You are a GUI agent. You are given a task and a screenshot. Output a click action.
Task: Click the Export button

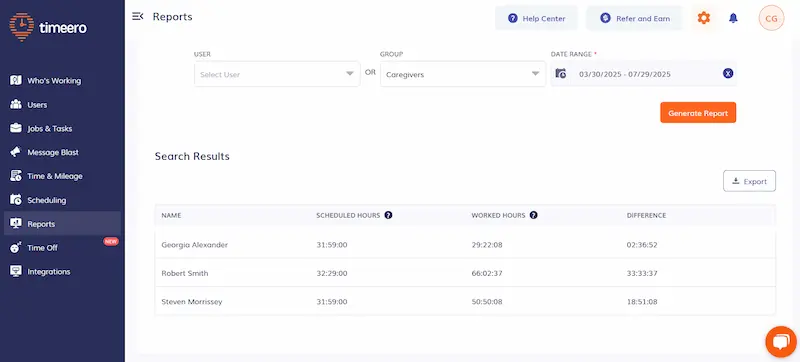pyautogui.click(x=749, y=181)
